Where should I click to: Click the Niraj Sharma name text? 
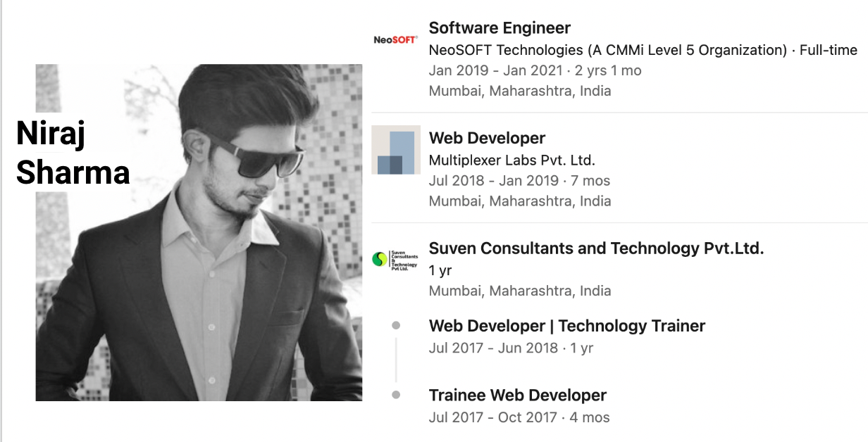73,153
